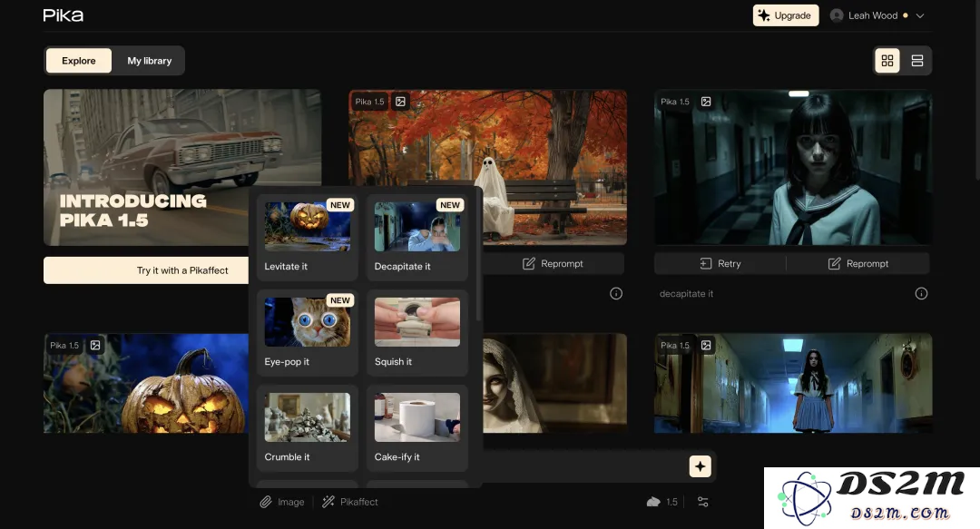Screen dimensions: 980x529
Task: Click the sparkle generate button
Action: pyautogui.click(x=700, y=466)
